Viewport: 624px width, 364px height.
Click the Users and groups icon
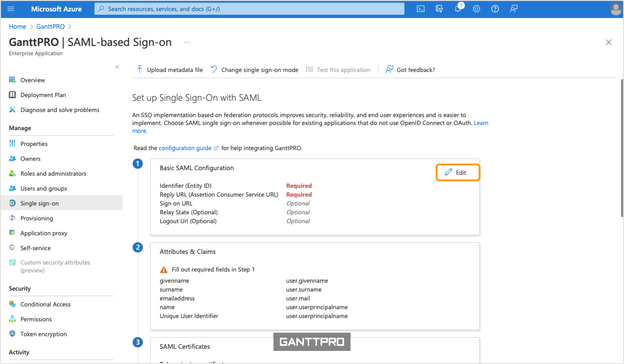click(x=12, y=188)
